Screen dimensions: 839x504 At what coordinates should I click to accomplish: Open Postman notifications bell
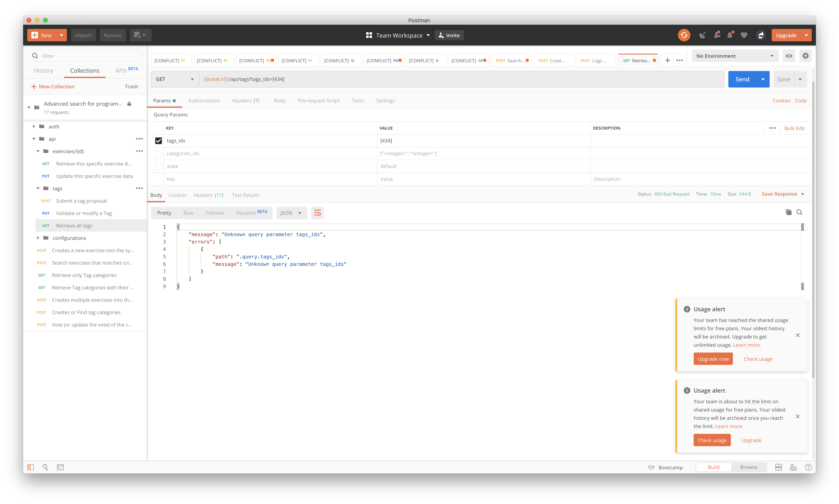point(730,35)
